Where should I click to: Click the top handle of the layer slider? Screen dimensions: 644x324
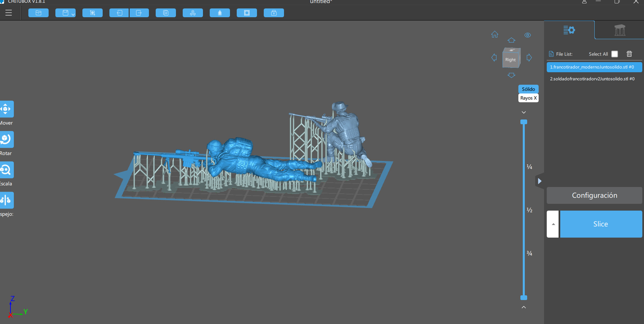[524, 122]
